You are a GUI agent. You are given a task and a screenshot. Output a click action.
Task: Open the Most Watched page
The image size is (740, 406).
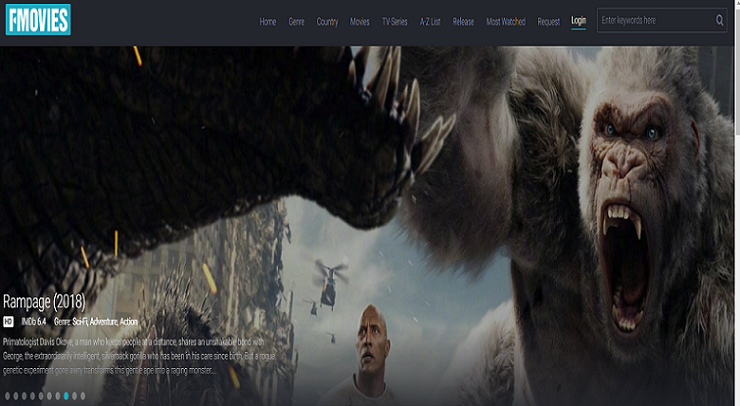505,22
